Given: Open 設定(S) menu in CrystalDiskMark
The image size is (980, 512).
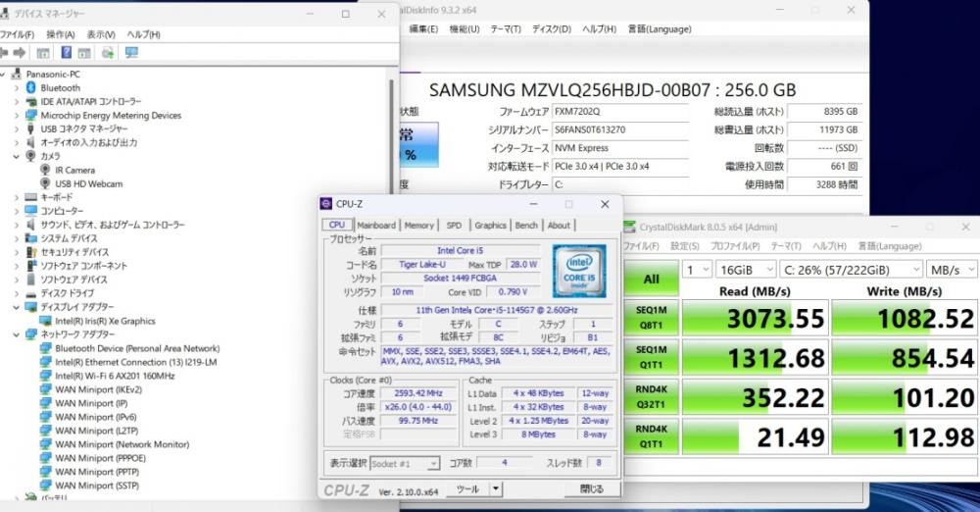Looking at the screenshot, I should [x=685, y=246].
